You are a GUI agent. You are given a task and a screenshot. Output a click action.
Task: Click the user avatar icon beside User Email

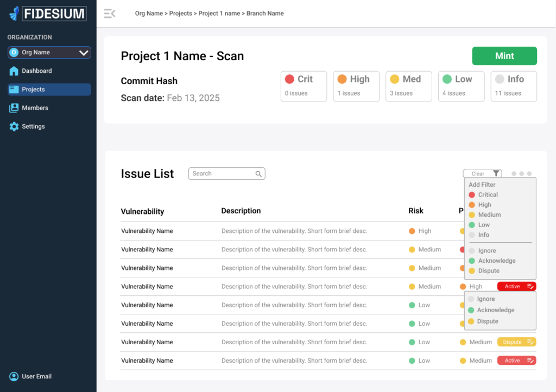(14, 376)
